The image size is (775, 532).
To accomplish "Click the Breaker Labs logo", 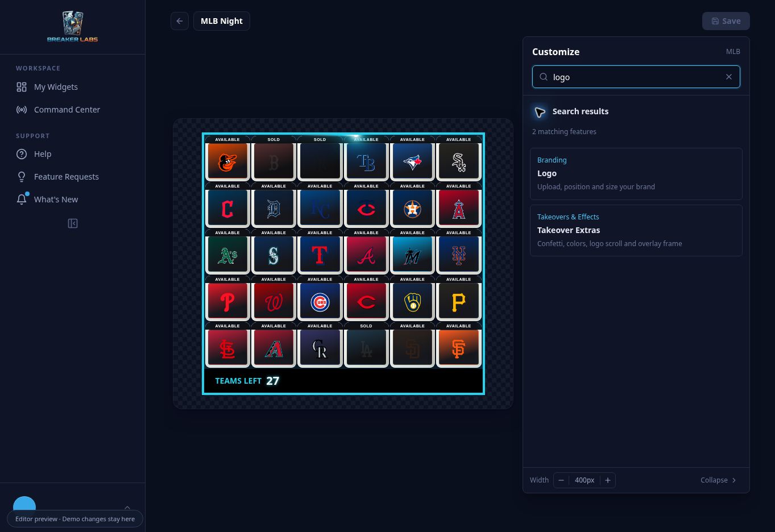I will pyautogui.click(x=72, y=27).
